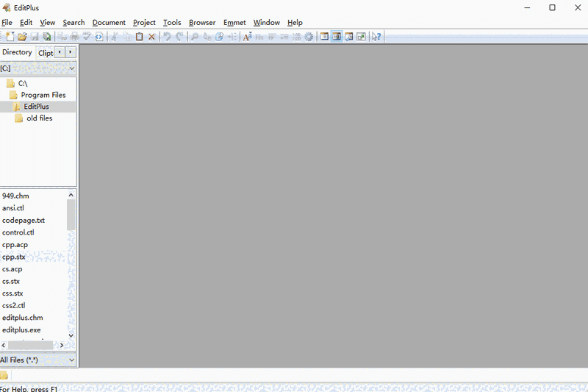Screen dimensions: 588x392
Task: Select the 949.chm file
Action: pyautogui.click(x=15, y=196)
